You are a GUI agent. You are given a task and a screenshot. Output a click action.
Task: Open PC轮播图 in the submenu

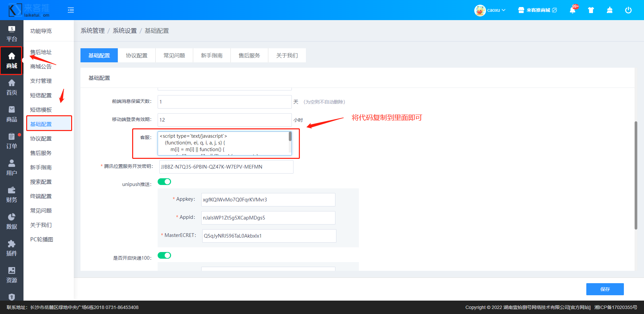(42, 239)
